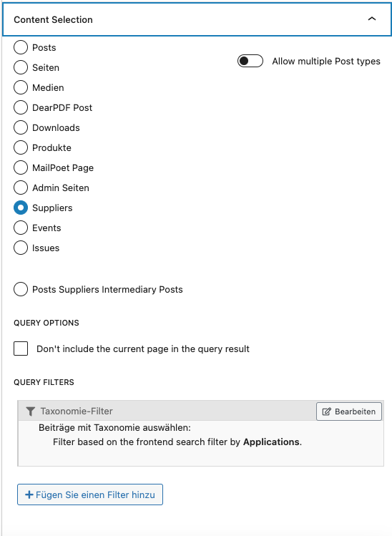Select the Issues radio option

[21, 248]
